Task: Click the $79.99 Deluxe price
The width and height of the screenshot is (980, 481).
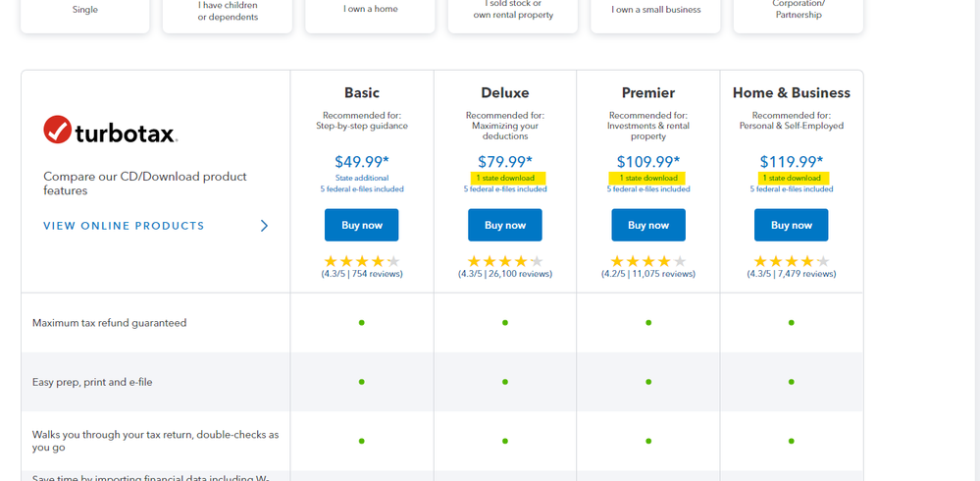Action: tap(505, 162)
